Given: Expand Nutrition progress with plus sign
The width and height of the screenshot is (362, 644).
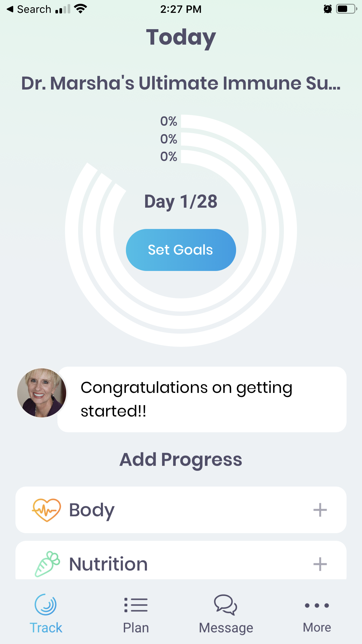Looking at the screenshot, I should pyautogui.click(x=320, y=564).
